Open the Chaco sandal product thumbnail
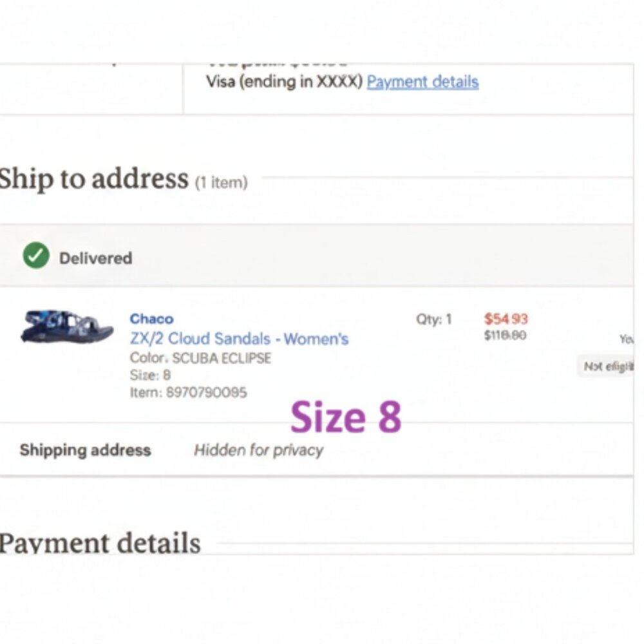This screenshot has height=644, width=644. 67,326
